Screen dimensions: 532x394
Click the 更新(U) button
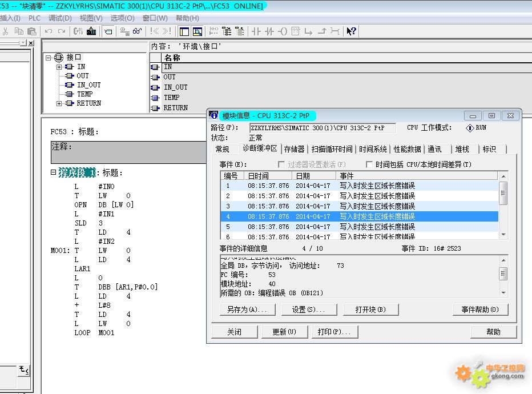point(285,332)
